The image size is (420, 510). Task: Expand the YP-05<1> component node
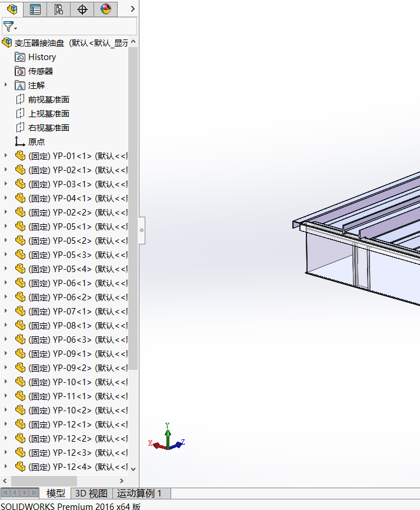(x=5, y=226)
